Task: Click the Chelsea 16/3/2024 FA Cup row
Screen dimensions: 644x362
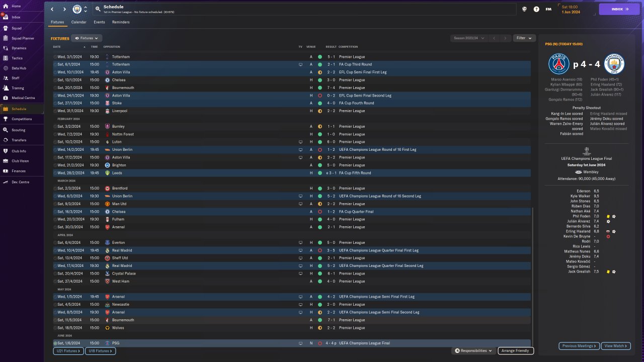Action: click(292, 212)
